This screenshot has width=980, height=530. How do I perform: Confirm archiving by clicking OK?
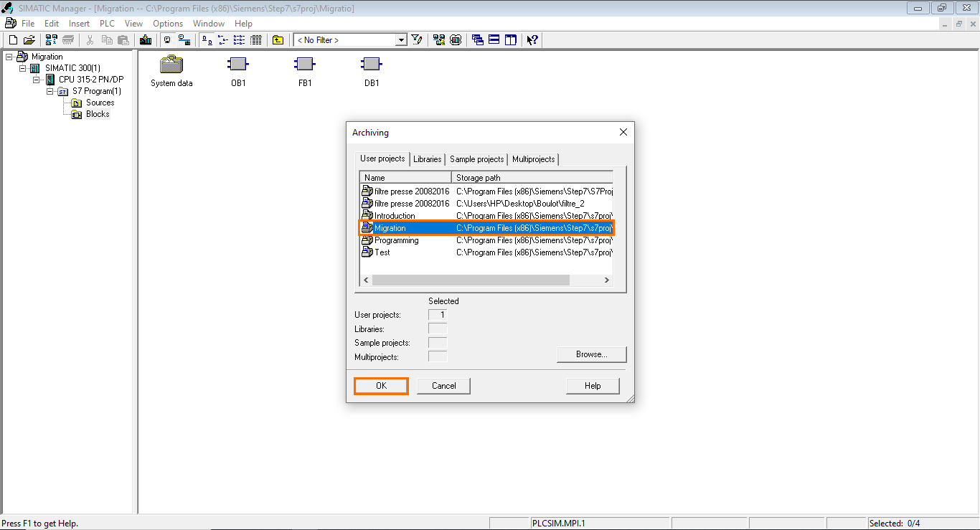coord(381,386)
